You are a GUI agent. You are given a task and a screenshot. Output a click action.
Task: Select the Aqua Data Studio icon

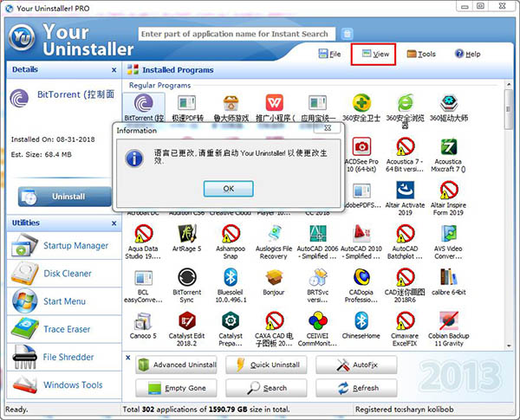pos(144,233)
